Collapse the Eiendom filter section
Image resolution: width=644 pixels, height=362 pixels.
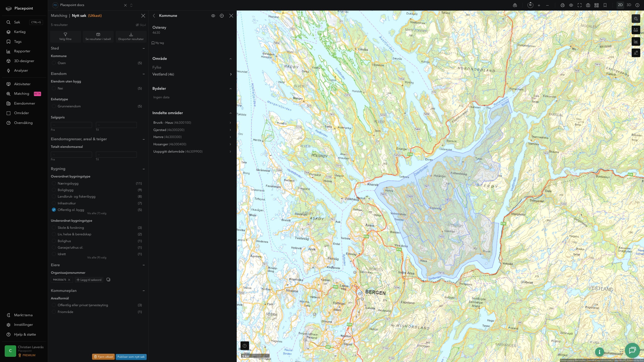144,74
